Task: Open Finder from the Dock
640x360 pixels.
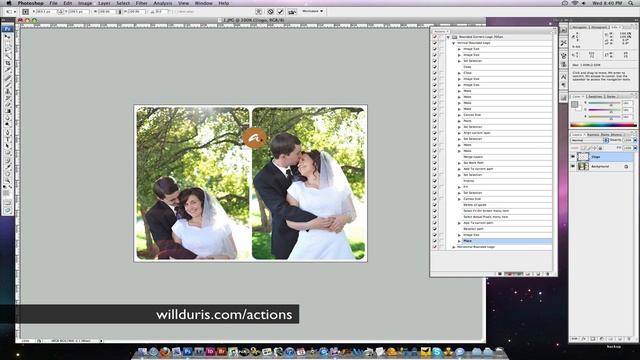Action: [x=142, y=351]
